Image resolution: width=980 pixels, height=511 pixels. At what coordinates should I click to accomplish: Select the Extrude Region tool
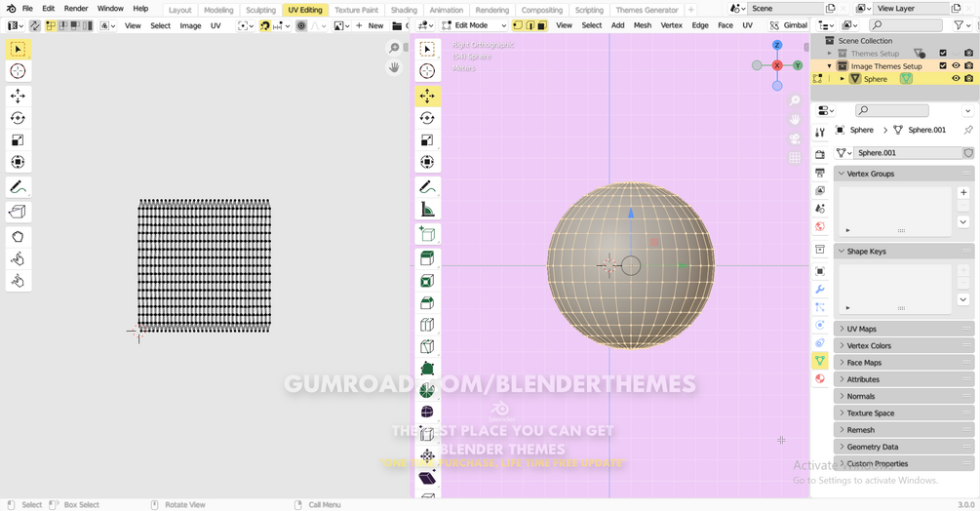427,258
